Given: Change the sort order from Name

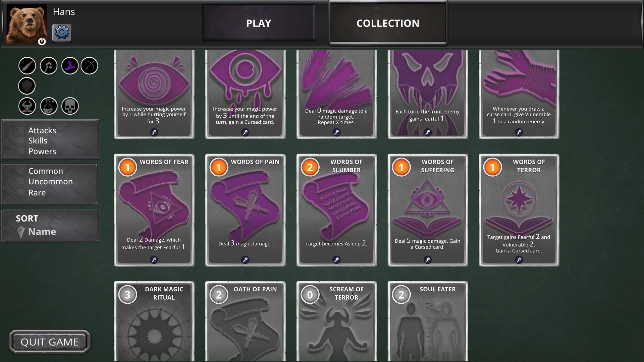Looking at the screenshot, I should 42,232.
